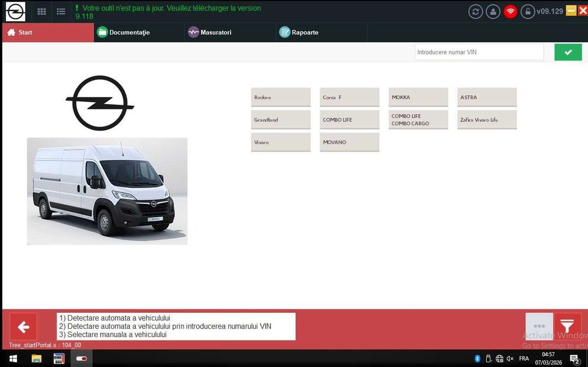
Task: Click the Movano van image
Action: (107, 191)
